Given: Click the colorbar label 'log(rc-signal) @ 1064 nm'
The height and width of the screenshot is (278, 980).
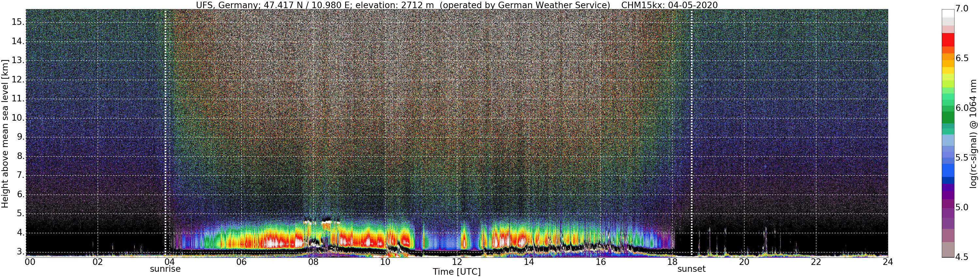Looking at the screenshot, I should pyautogui.click(x=972, y=133).
